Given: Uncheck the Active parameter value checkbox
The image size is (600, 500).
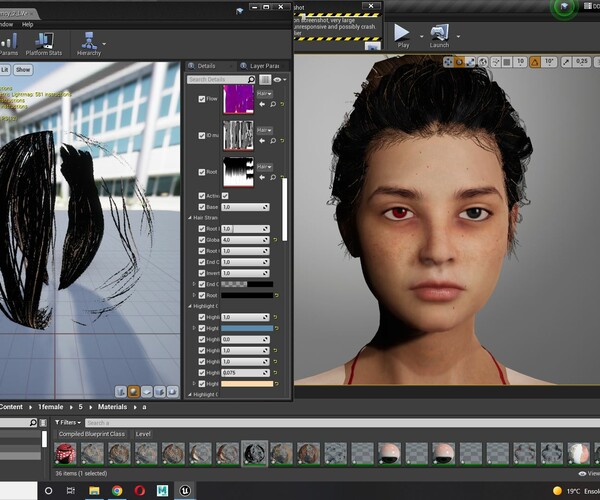Looking at the screenshot, I should (x=225, y=196).
